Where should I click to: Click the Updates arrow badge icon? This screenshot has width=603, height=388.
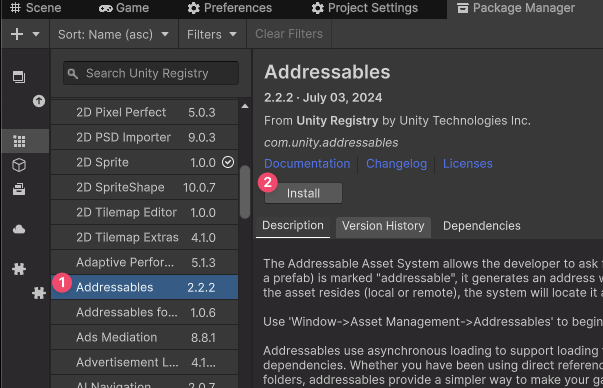pos(38,101)
